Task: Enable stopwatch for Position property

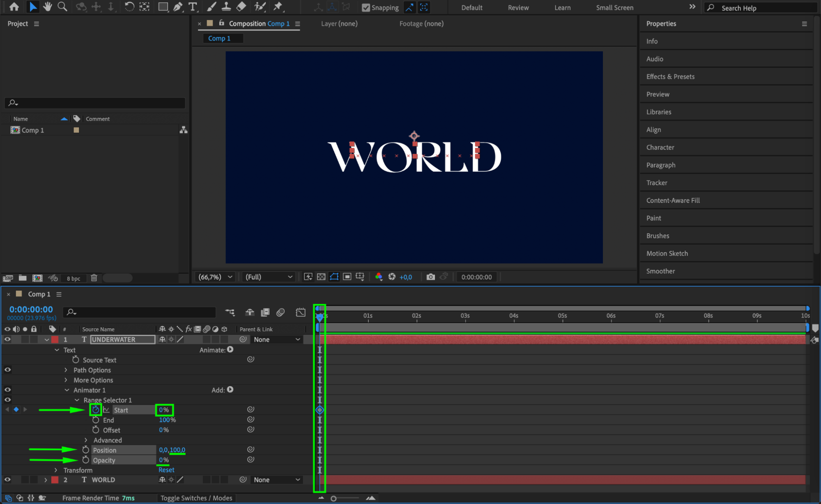Action: [x=85, y=450]
